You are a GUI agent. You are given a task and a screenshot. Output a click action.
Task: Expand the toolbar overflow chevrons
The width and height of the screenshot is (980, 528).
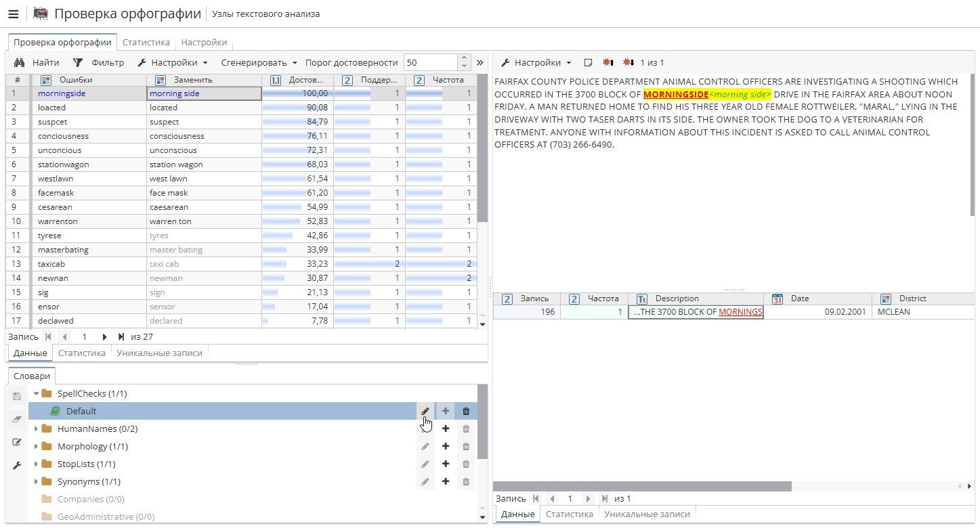480,62
